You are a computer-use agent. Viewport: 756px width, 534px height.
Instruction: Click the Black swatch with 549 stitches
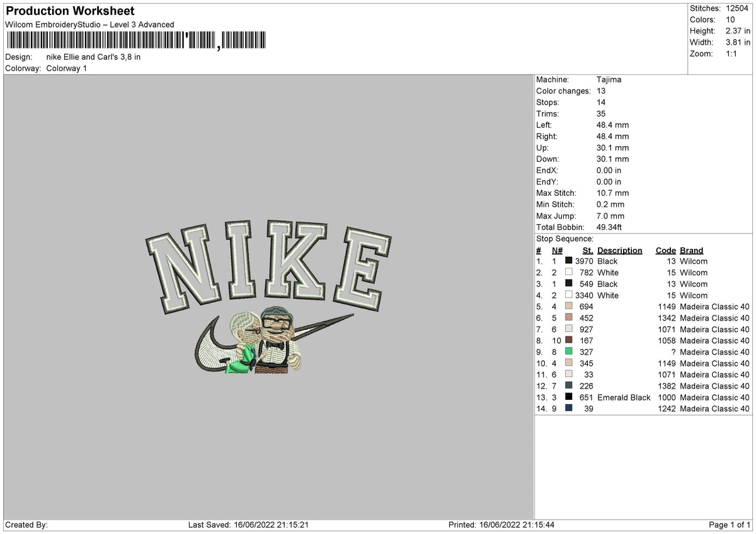pyautogui.click(x=569, y=284)
